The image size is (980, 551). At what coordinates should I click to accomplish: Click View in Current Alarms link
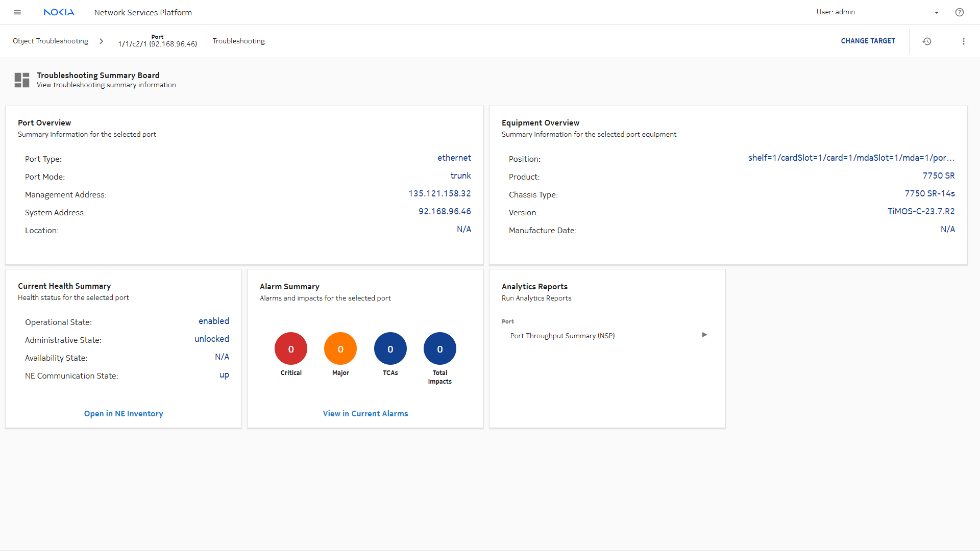(365, 414)
